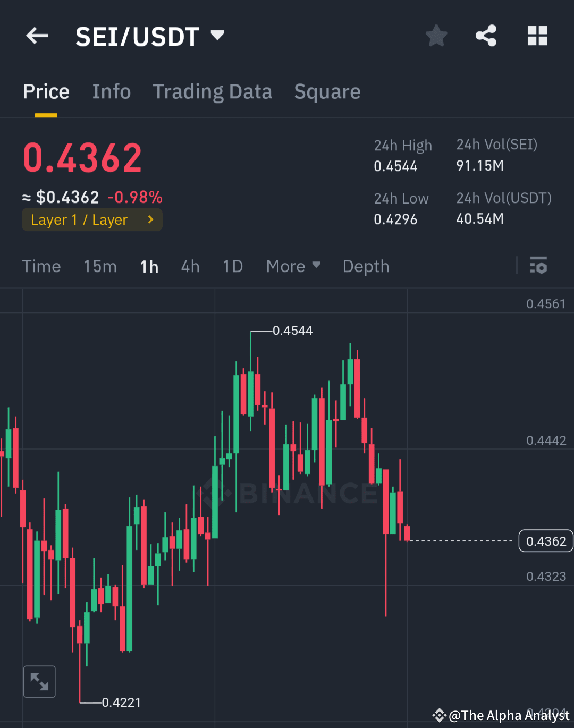Viewport: 574px width, 728px height.
Task: Open chart indicator settings icon beside Depth
Action: point(538,266)
